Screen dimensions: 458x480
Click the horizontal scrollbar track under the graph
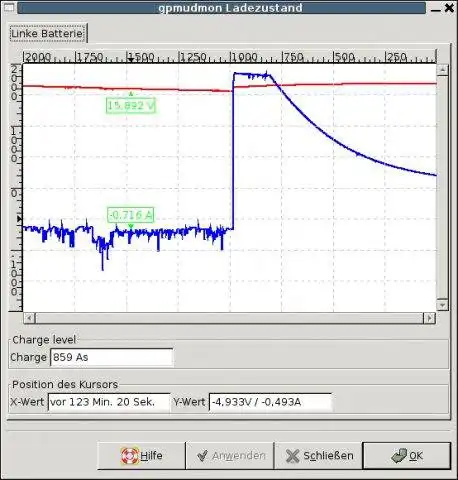(229, 318)
